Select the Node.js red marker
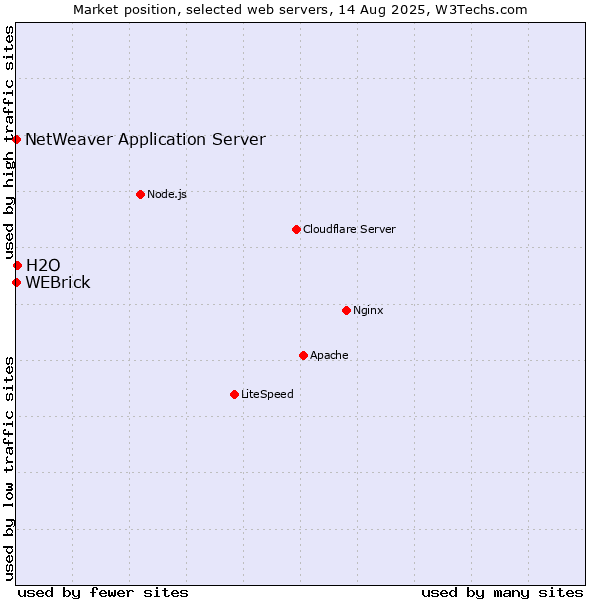600x600 pixels. pos(140,194)
